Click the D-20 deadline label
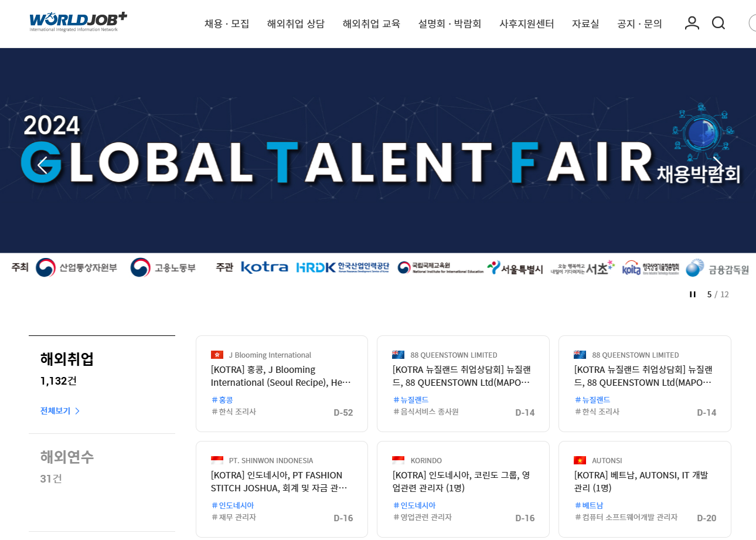This screenshot has width=756, height=540. (x=707, y=518)
